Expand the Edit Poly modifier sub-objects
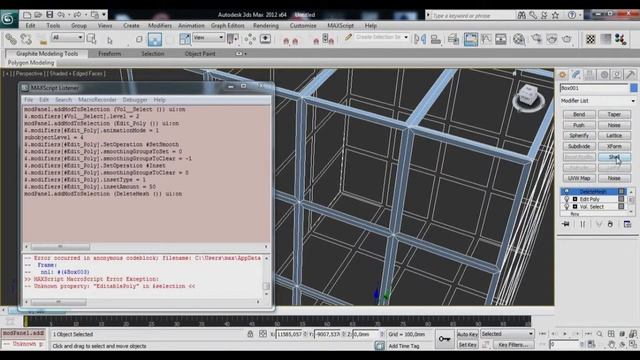 [x=575, y=199]
